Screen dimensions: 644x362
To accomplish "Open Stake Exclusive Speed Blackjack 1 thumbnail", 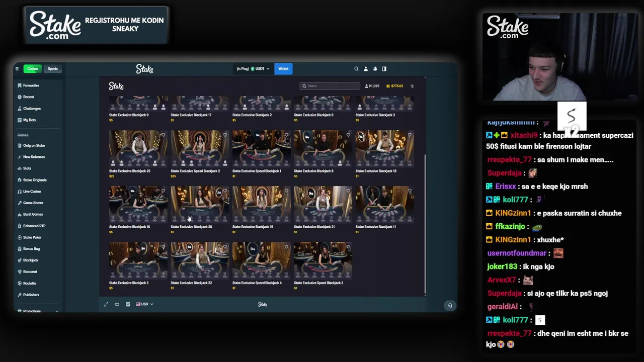I will [261, 149].
